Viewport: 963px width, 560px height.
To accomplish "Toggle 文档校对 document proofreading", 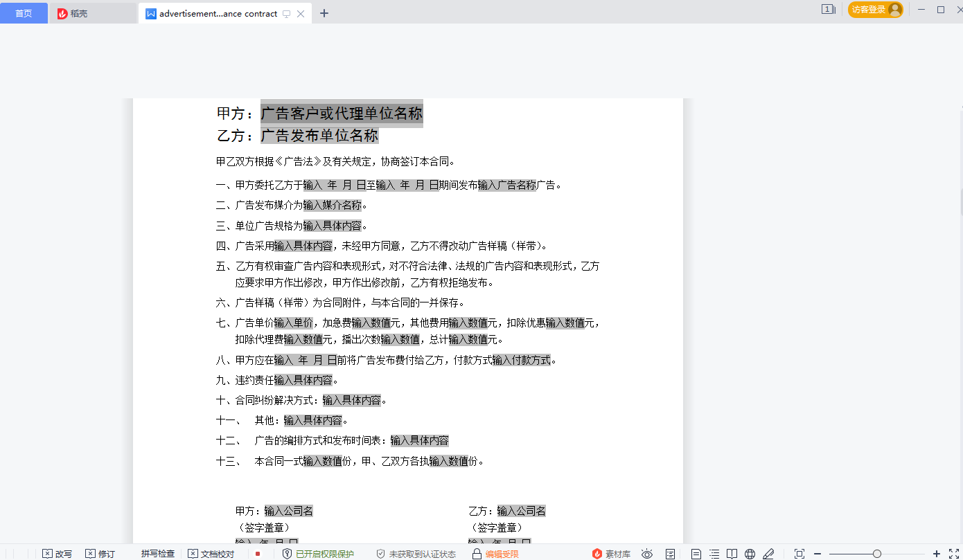I will tap(211, 554).
